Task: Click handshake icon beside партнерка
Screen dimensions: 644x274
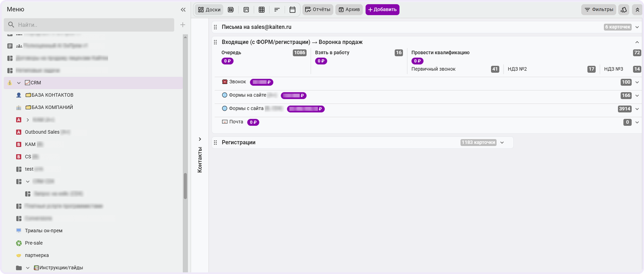Action: coord(19,255)
